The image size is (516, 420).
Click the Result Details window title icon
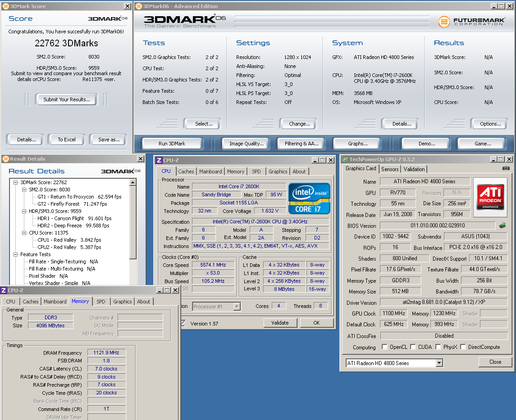5,159
